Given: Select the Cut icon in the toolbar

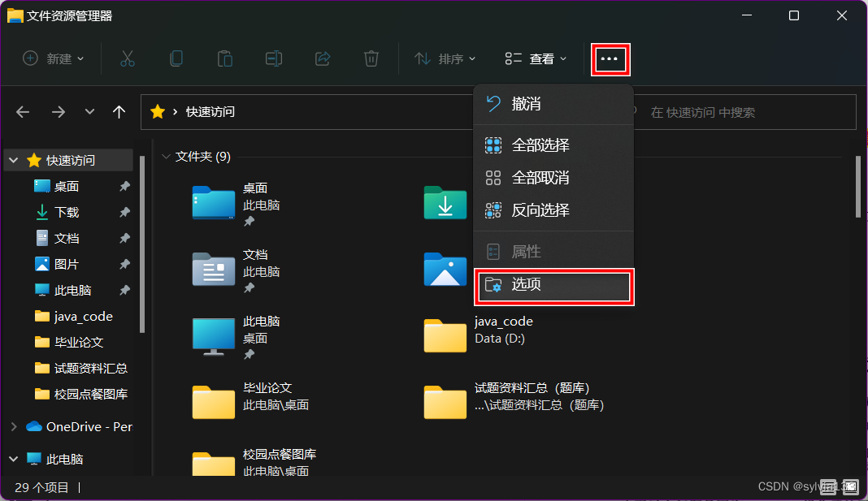Looking at the screenshot, I should click(127, 58).
